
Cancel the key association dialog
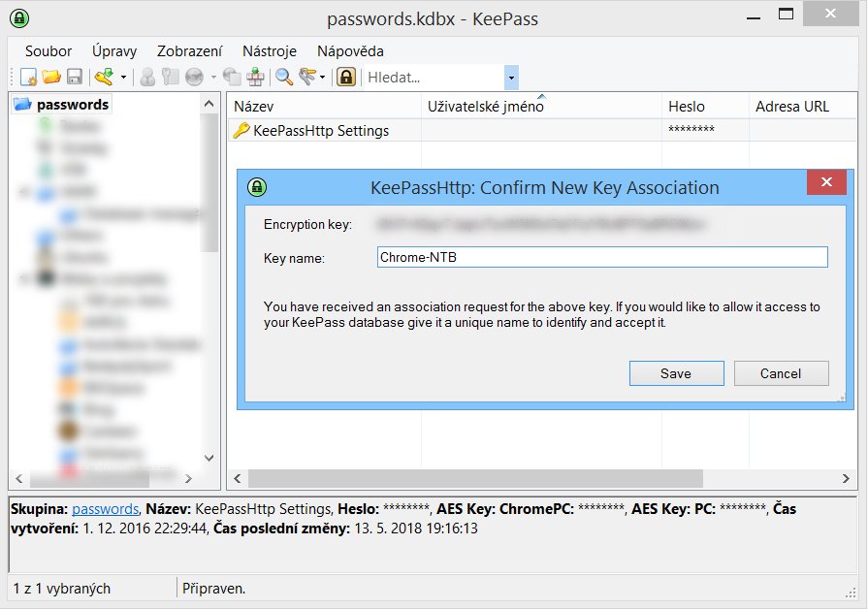[781, 373]
